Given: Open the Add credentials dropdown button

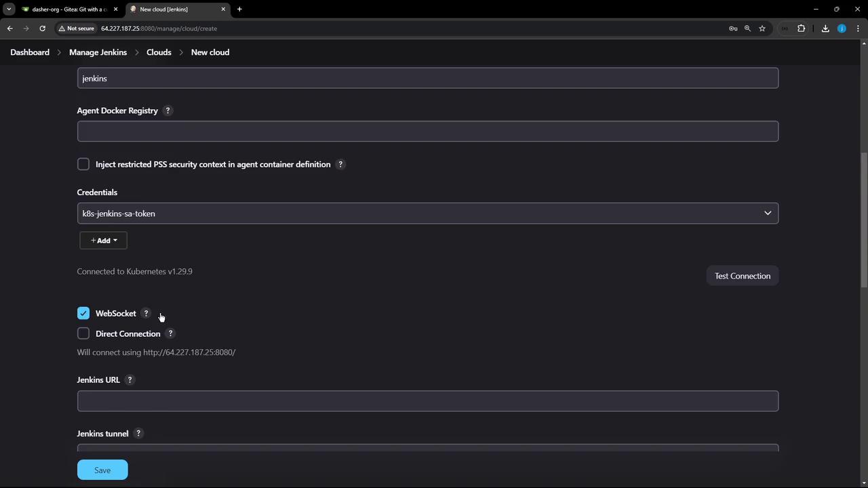Looking at the screenshot, I should click(x=103, y=241).
